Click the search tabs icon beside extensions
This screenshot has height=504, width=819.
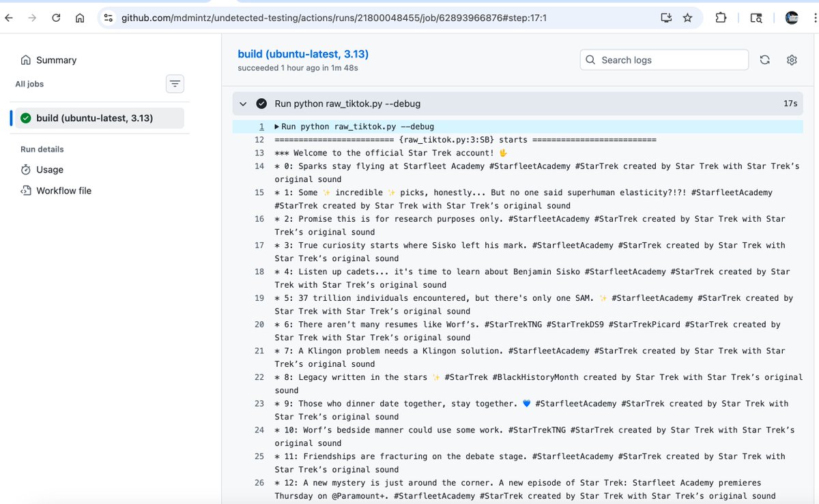click(756, 18)
